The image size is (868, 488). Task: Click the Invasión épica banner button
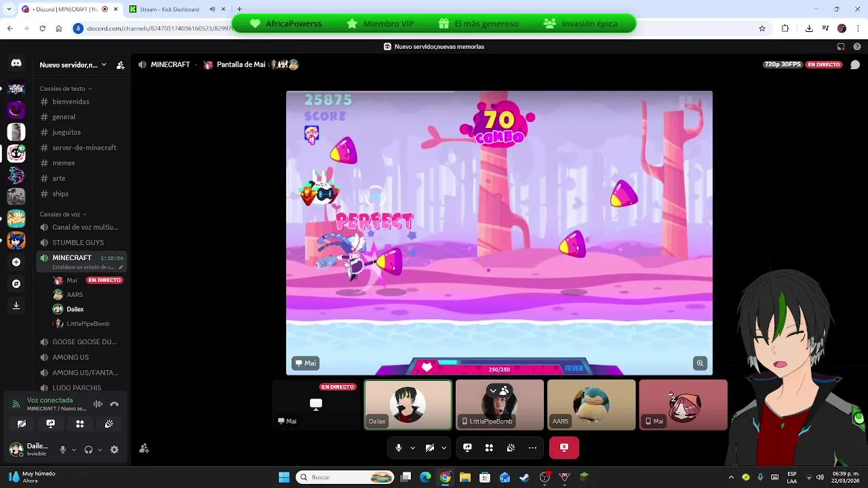pyautogui.click(x=581, y=24)
